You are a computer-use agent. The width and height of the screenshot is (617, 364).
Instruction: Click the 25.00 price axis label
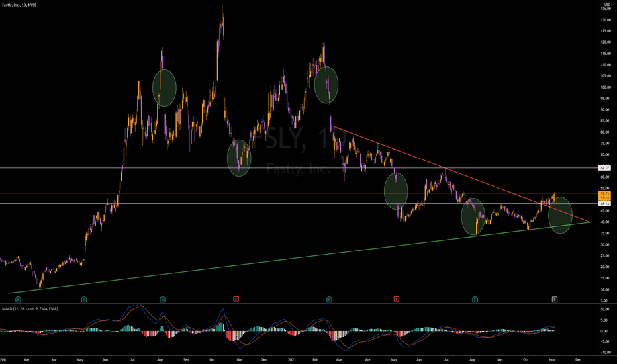tap(606, 255)
